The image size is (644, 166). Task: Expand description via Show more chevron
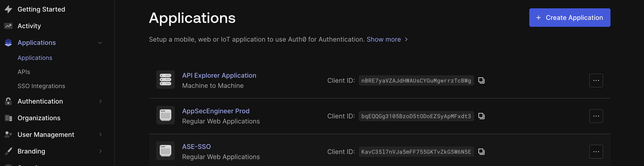(406, 39)
